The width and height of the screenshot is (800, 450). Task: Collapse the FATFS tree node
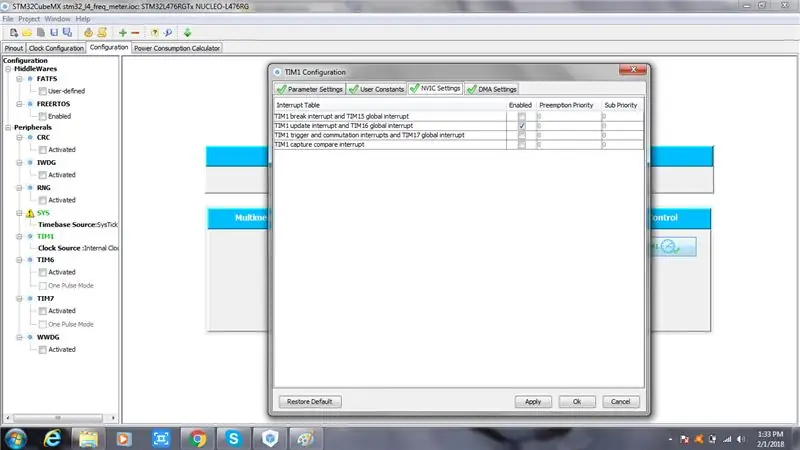[x=19, y=79]
